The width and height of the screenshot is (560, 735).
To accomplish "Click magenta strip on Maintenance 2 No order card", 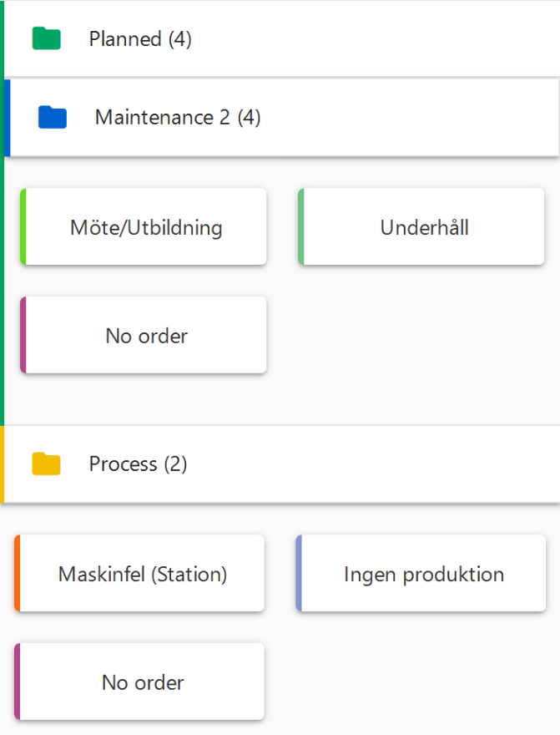I will (23, 336).
